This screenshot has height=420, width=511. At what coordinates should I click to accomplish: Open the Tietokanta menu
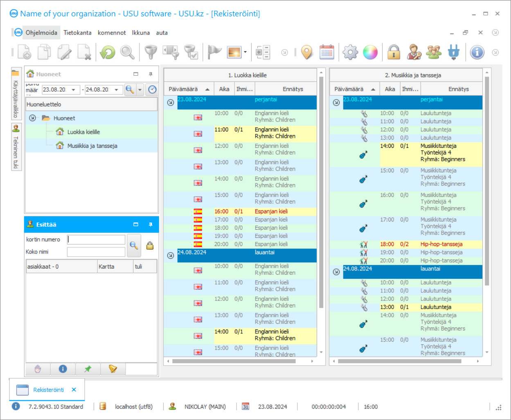point(77,33)
